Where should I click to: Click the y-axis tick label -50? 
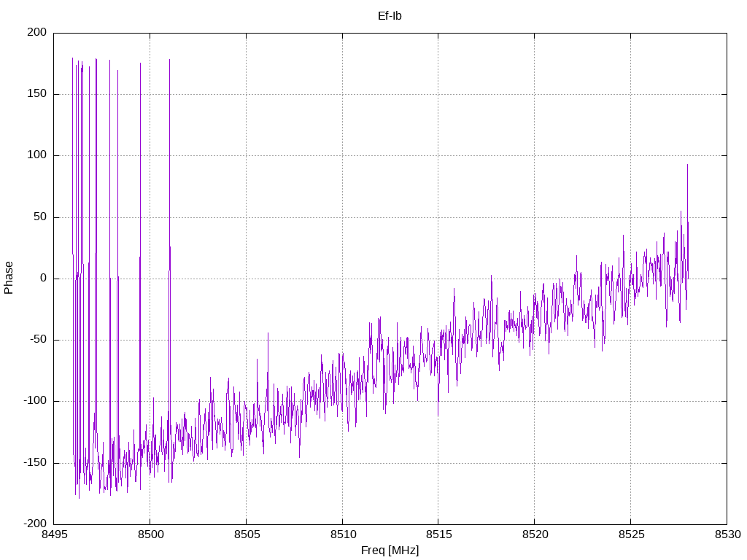pyautogui.click(x=39, y=340)
